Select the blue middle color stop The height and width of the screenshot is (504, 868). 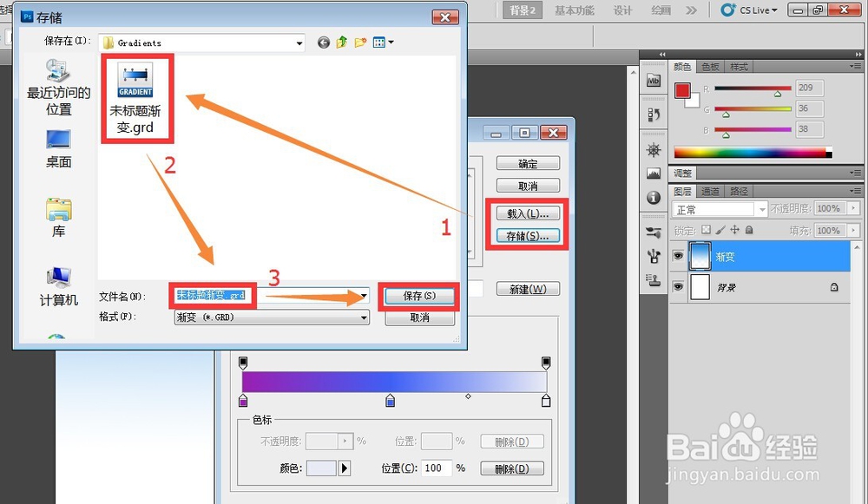click(x=391, y=401)
